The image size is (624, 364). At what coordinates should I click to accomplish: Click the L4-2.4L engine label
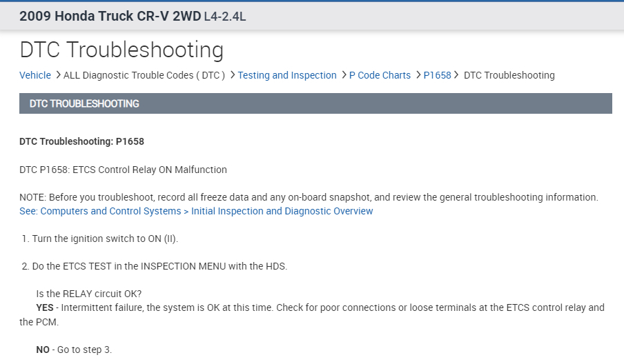tap(225, 17)
